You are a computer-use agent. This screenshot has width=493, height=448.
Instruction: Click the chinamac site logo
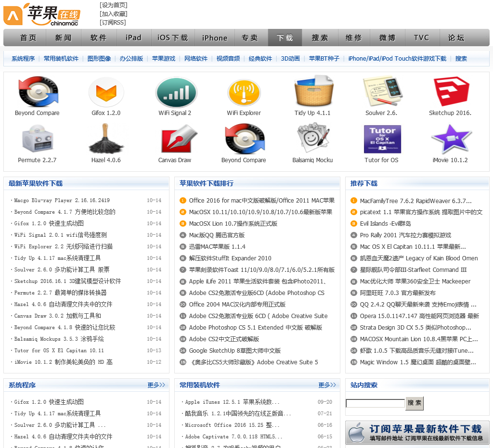pos(41,14)
